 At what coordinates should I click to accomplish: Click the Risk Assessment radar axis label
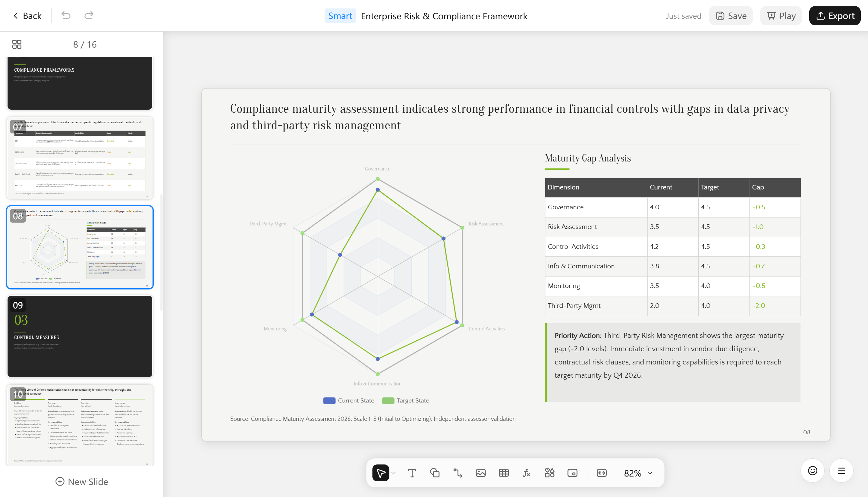click(486, 223)
